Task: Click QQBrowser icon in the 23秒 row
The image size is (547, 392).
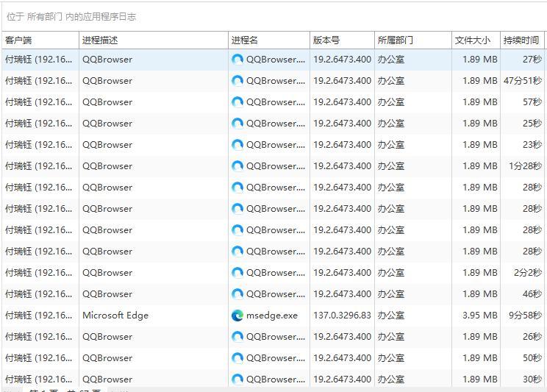Action: point(237,145)
